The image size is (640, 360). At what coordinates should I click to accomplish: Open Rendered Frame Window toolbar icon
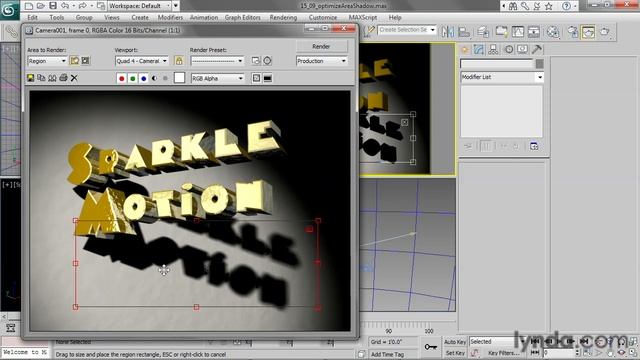588,31
